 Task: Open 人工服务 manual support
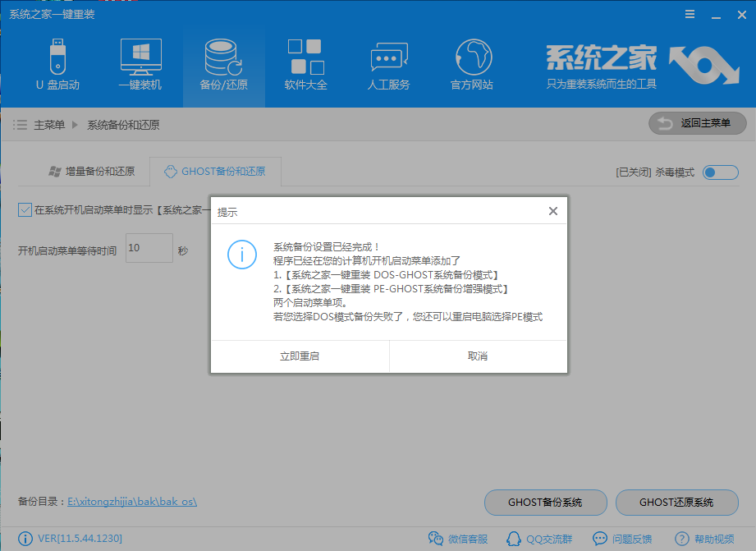388,64
